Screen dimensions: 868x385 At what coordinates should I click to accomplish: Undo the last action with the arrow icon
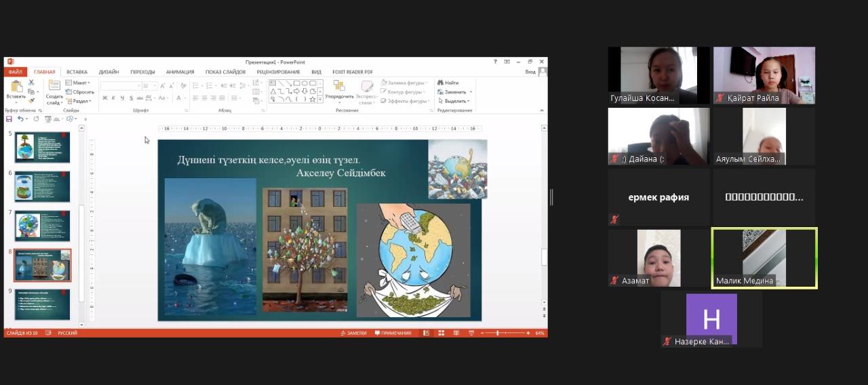click(x=21, y=119)
